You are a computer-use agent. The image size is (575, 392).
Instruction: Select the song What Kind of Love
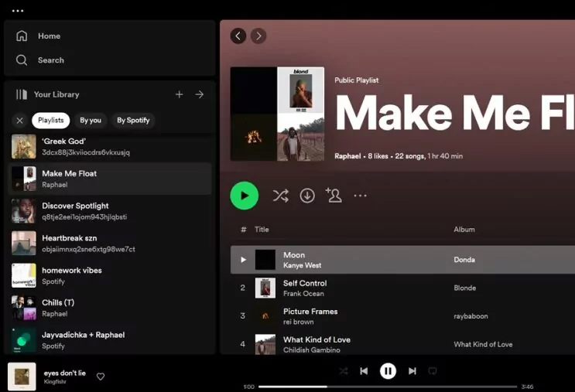coord(317,339)
